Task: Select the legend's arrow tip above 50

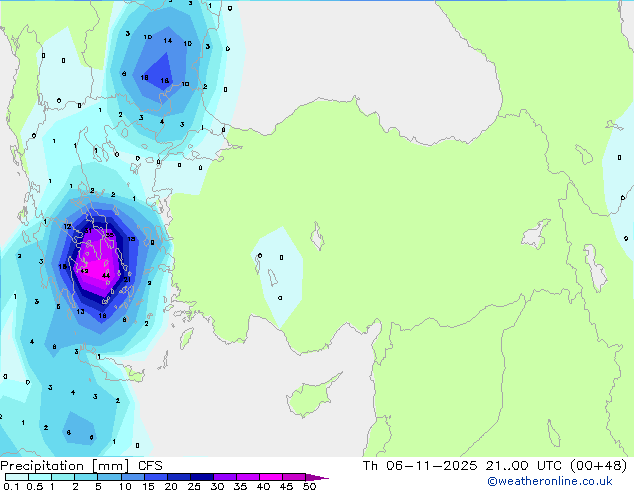Action: [x=317, y=477]
